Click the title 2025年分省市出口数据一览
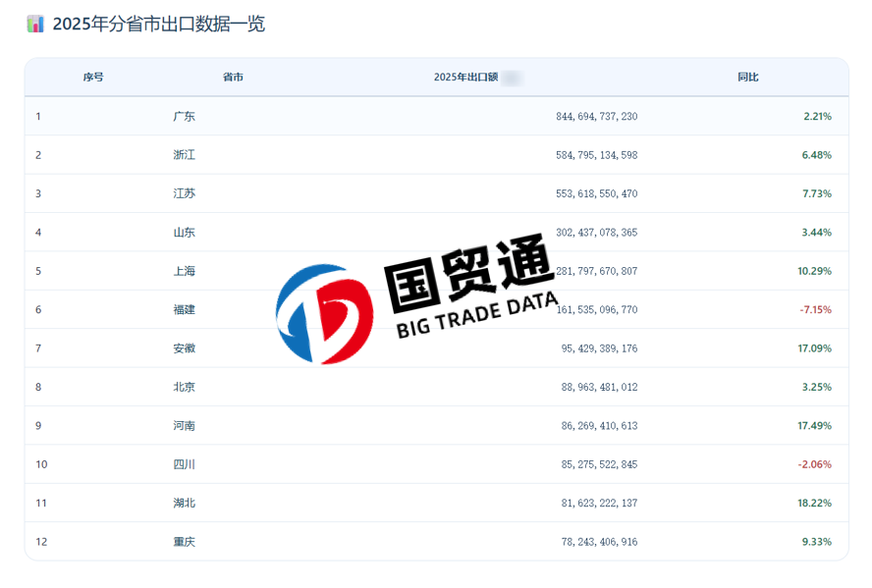The width and height of the screenshot is (872, 588). click(x=158, y=25)
